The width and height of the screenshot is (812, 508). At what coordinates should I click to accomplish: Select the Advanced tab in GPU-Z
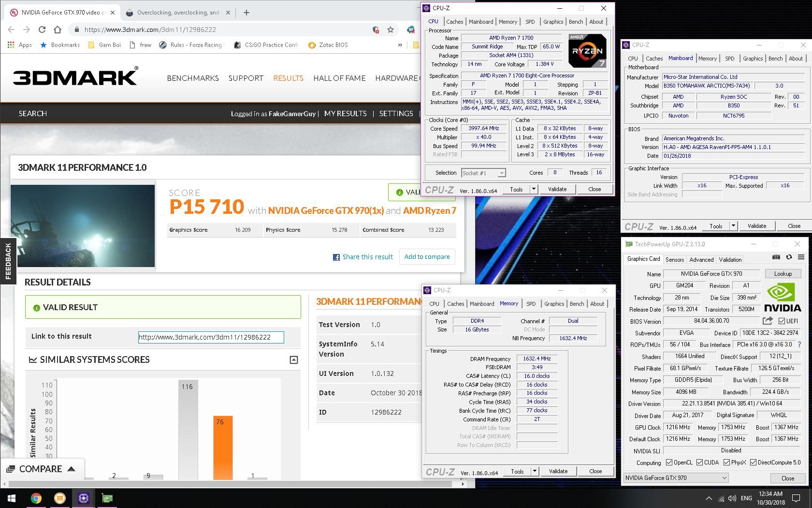pos(701,260)
